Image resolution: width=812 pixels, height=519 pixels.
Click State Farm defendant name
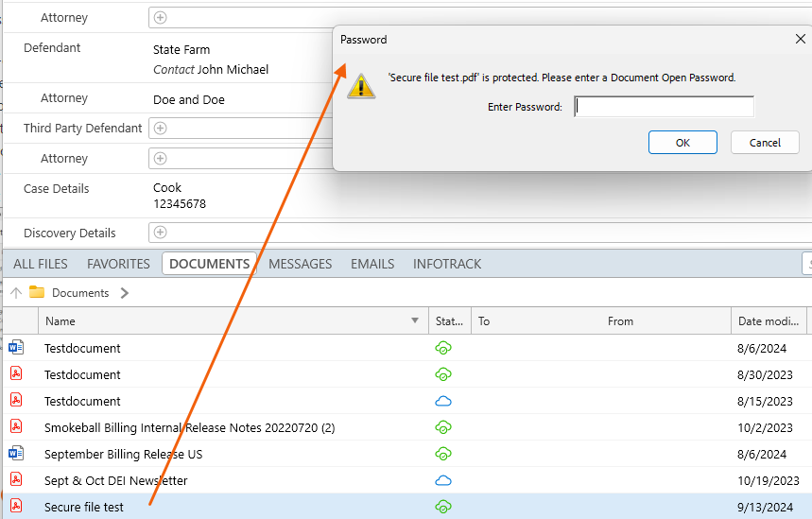pos(181,50)
